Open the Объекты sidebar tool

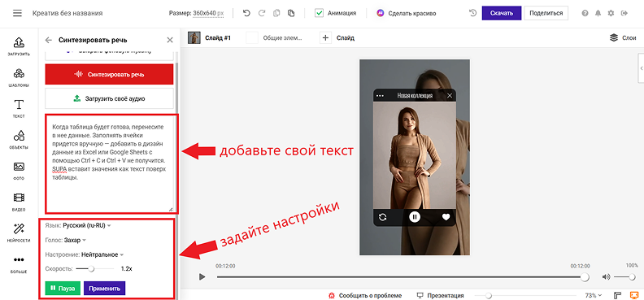pyautogui.click(x=19, y=140)
